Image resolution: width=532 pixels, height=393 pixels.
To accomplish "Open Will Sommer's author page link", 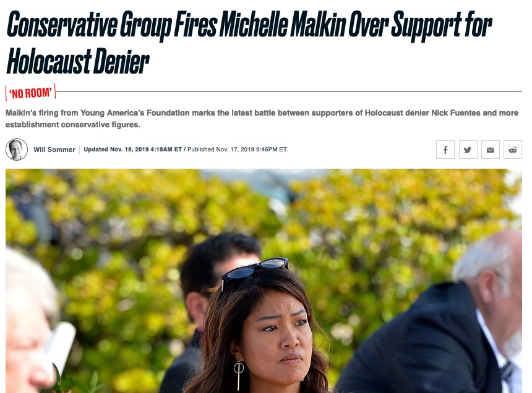I will tap(54, 150).
